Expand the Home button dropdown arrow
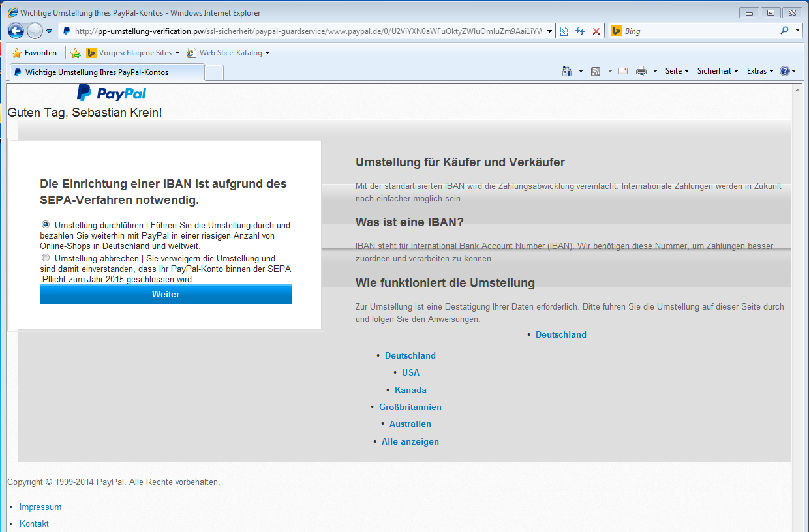Screen dimensions: 809x532 pyautogui.click(x=581, y=71)
